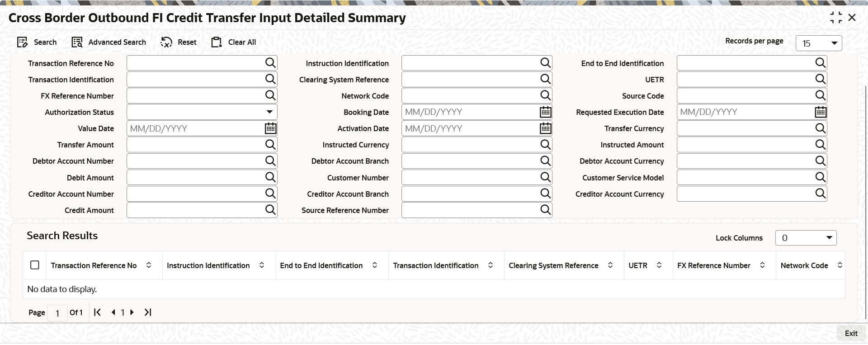Open the Lock Columns dropdown
The height and width of the screenshot is (345, 868).
806,238
